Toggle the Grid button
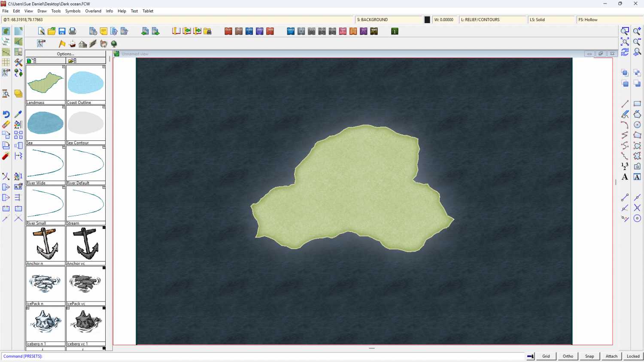Image resolution: width=644 pixels, height=362 pixels. coord(546,356)
